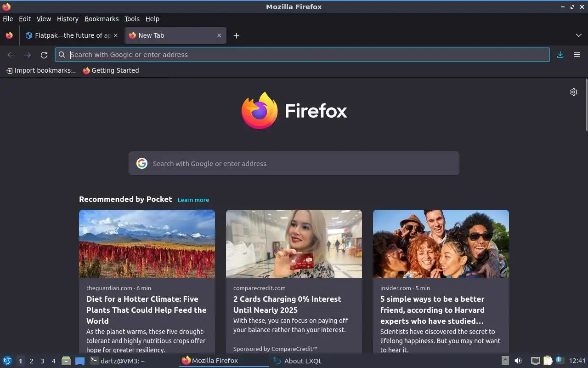Open Diet for a Hotter Climate article
The width and height of the screenshot is (588, 368).
point(147,310)
